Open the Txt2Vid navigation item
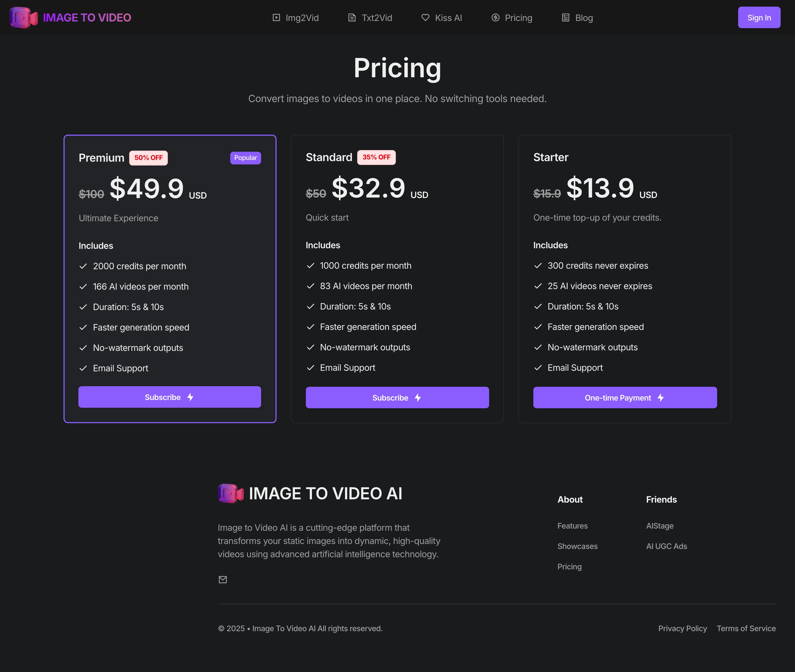 (370, 18)
